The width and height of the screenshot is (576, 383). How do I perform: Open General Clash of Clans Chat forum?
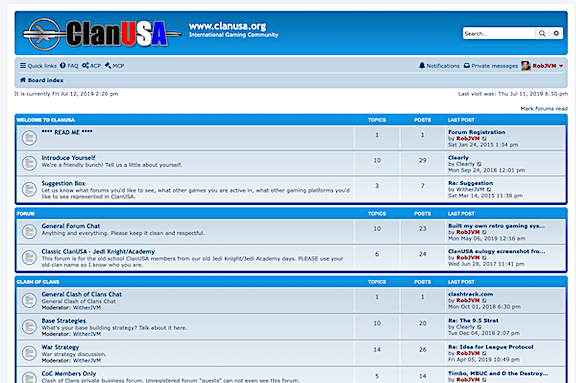point(82,294)
